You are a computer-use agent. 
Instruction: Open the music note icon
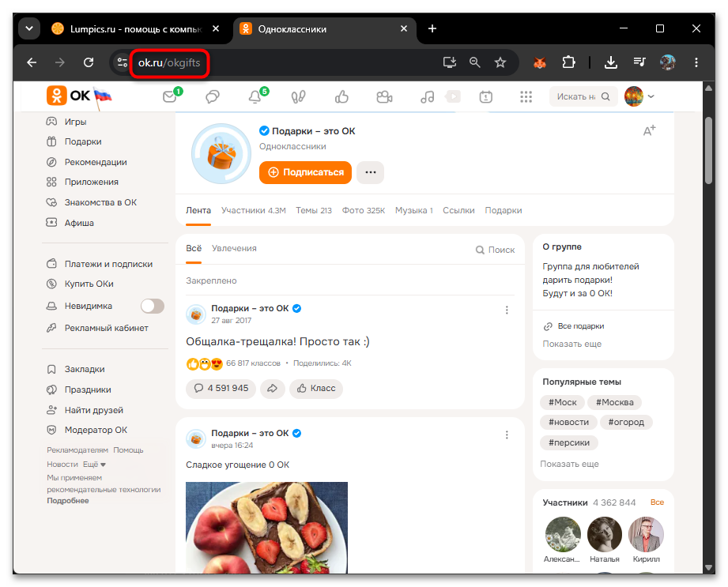(427, 96)
